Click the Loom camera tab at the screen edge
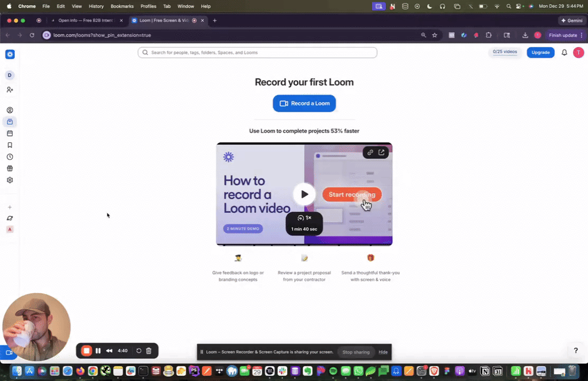 (x=8, y=352)
